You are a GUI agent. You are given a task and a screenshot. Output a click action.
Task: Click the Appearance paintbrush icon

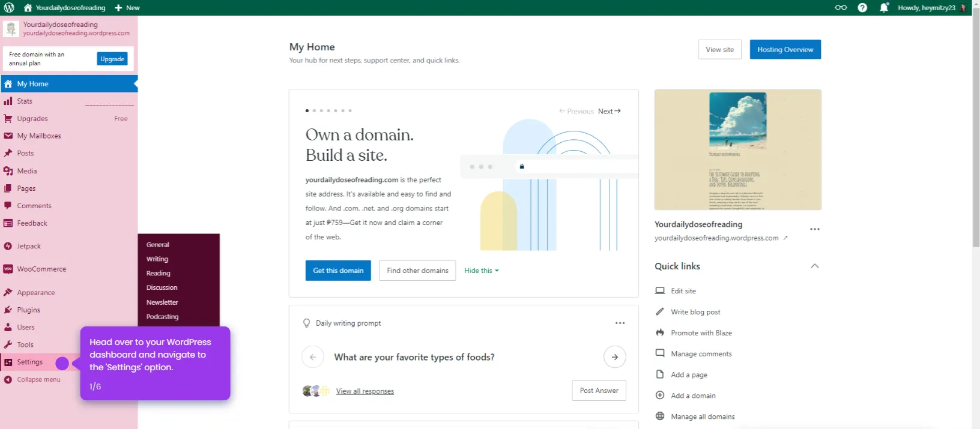pyautogui.click(x=8, y=293)
